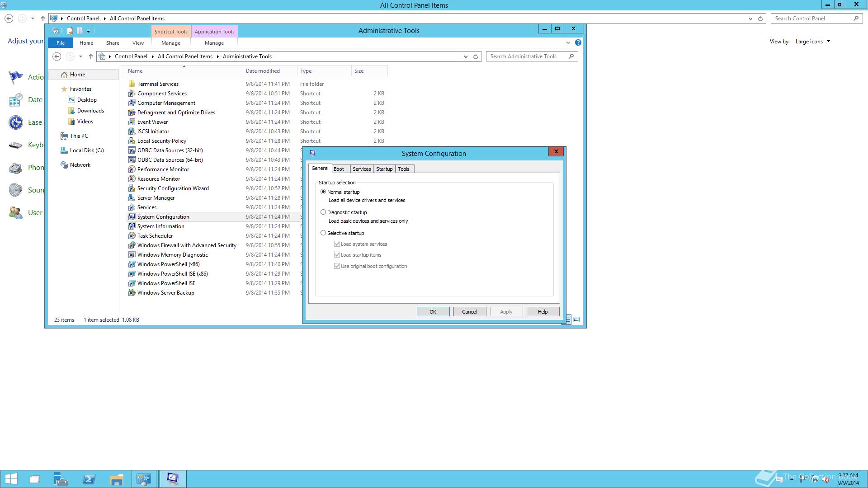Open recent locations dropdown in Administrative Tools
This screenshot has height=488, width=868.
pos(80,56)
